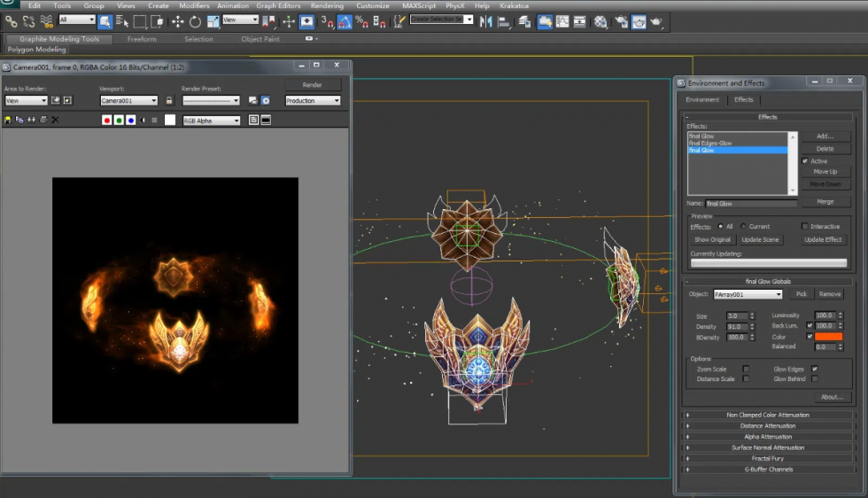Open the Modifiers menu
This screenshot has height=498, width=868.
point(194,5)
